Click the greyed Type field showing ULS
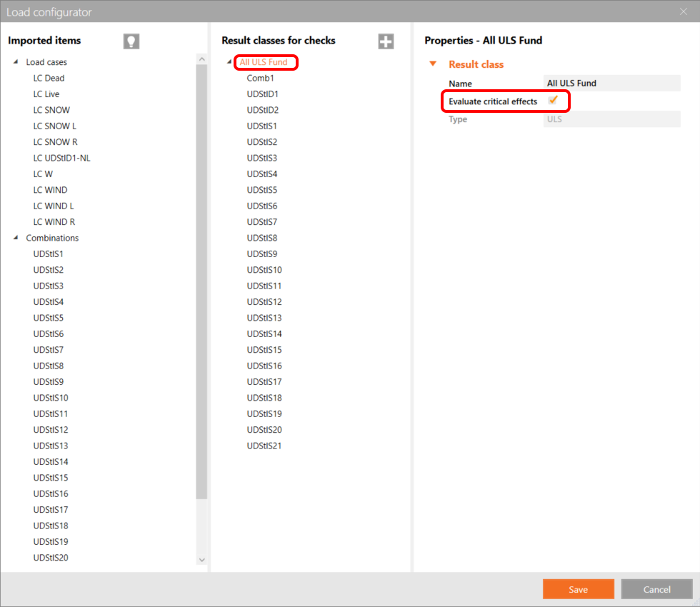 (x=612, y=119)
